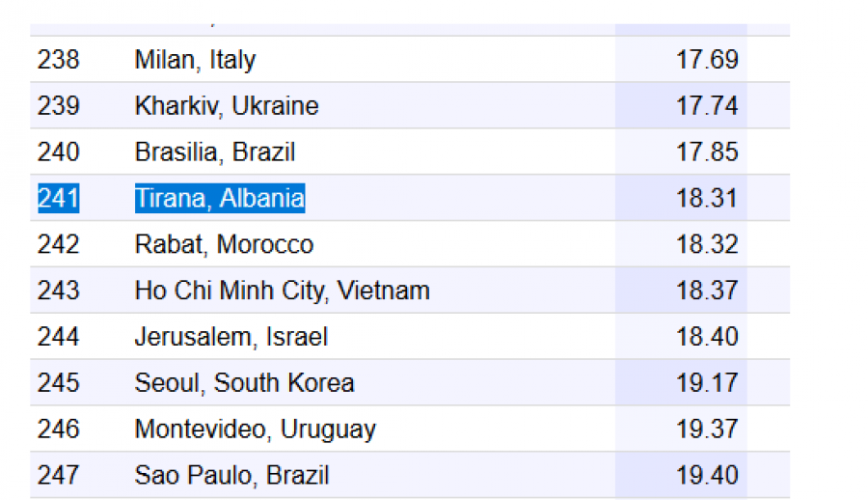Click the Jerusalem, Israel entry
Screen dimensions: 868x500
pyautogui.click(x=231, y=337)
